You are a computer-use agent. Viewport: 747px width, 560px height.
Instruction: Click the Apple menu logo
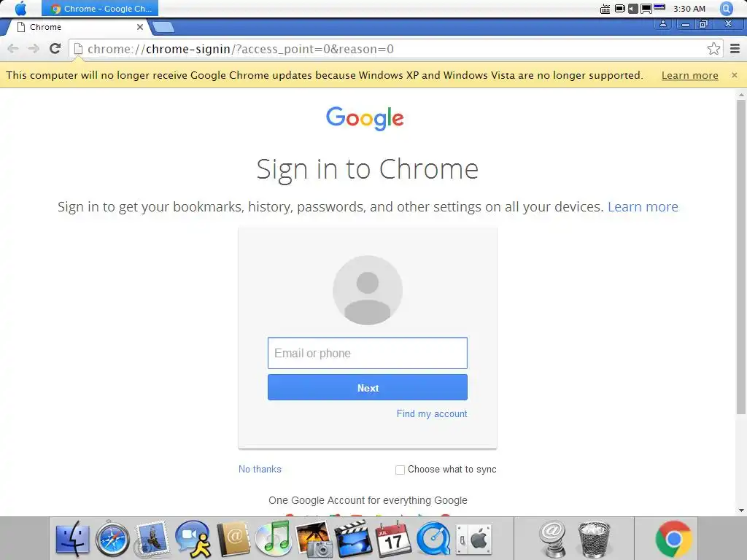21,8
